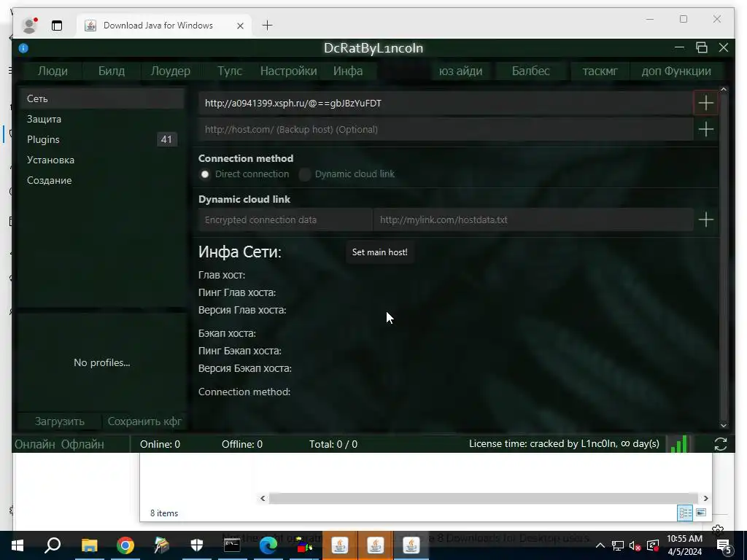Click the юз айди button

tap(460, 71)
